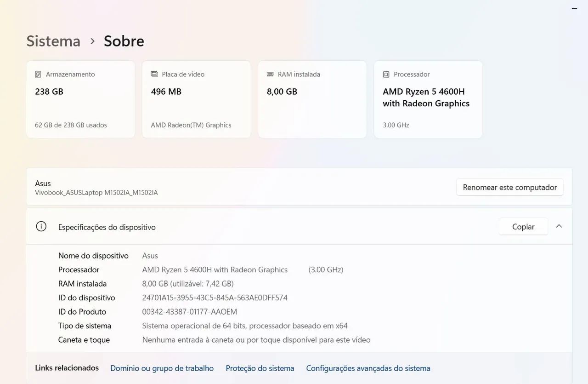This screenshot has height=384, width=588.
Task: Collapse the Especificações do dispositivo section chevron
Action: tap(559, 226)
